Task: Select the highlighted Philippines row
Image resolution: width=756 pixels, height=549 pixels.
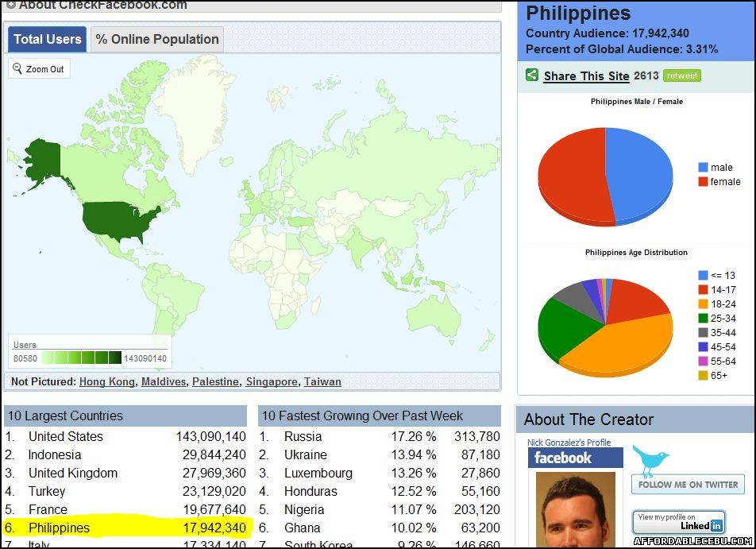Action: coord(125,528)
